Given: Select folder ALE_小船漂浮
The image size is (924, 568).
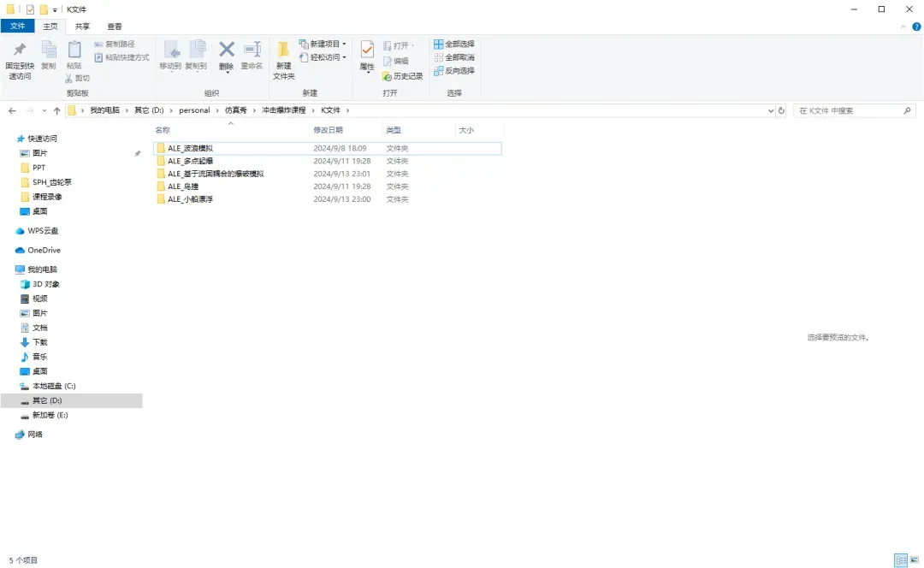Looking at the screenshot, I should (327, 200).
